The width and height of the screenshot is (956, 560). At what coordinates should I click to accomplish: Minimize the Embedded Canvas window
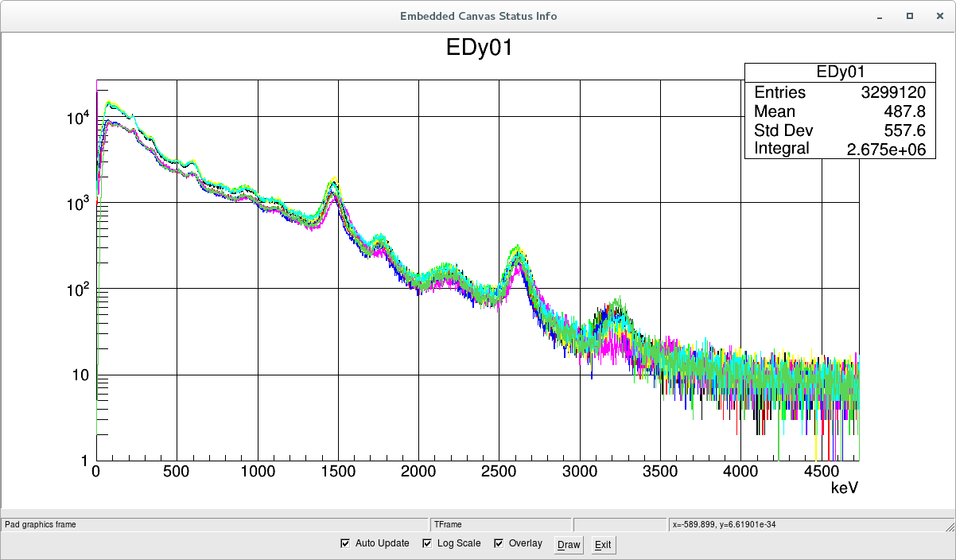(x=879, y=16)
